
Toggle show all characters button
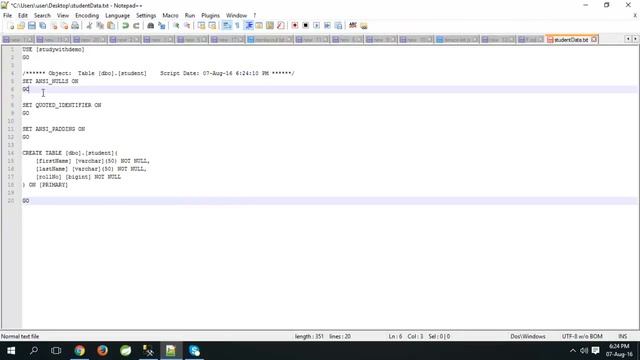pyautogui.click(x=237, y=26)
